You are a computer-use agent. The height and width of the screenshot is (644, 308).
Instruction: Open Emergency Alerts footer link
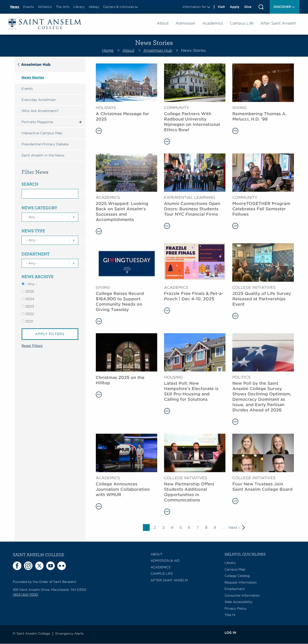pyautogui.click(x=70, y=634)
